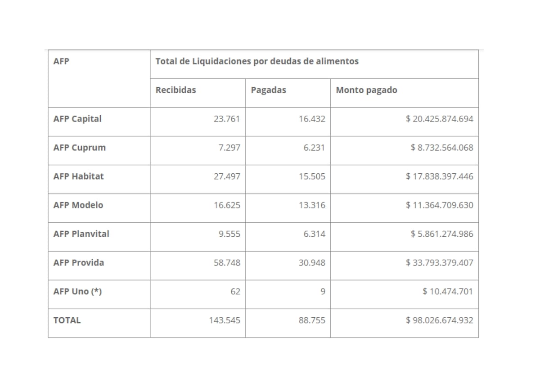This screenshot has height=392, width=540.
Task: Select the AFP Uno (*) row label
Action: point(77,292)
